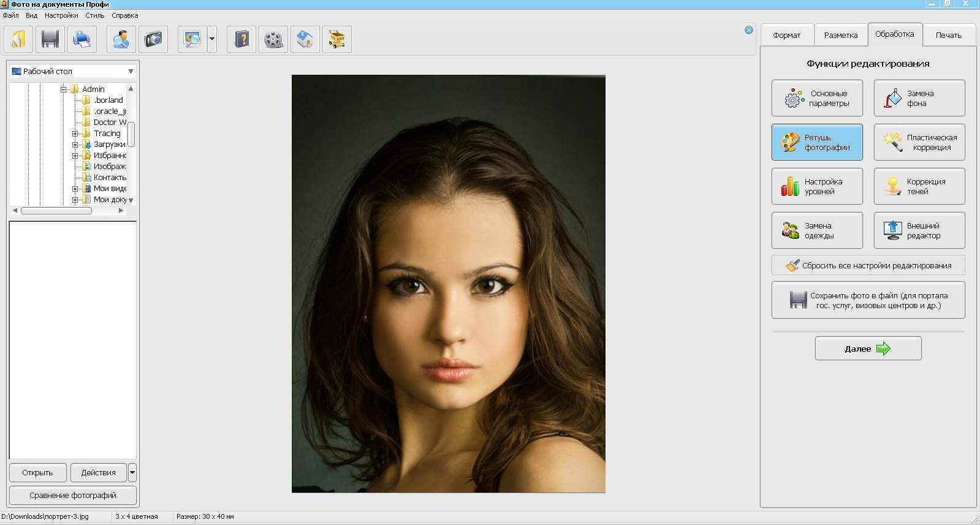
Task: Click the house home page toolbar icon
Action: point(305,40)
